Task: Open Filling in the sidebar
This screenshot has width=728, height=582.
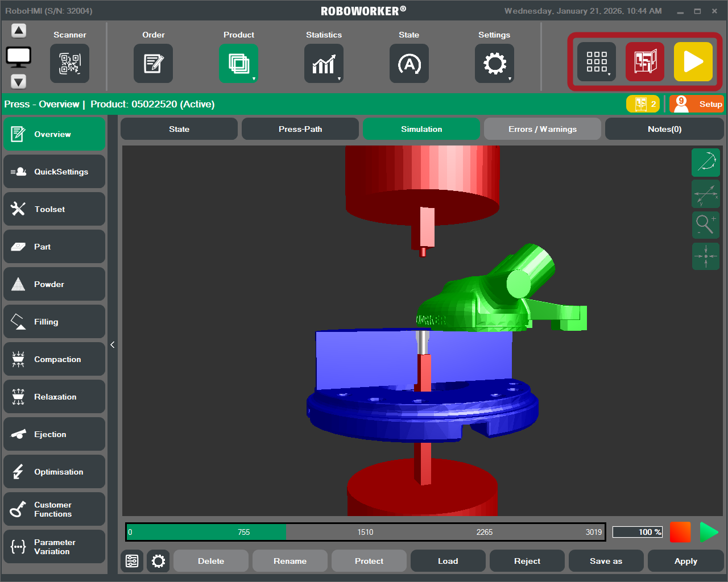Action: [55, 322]
